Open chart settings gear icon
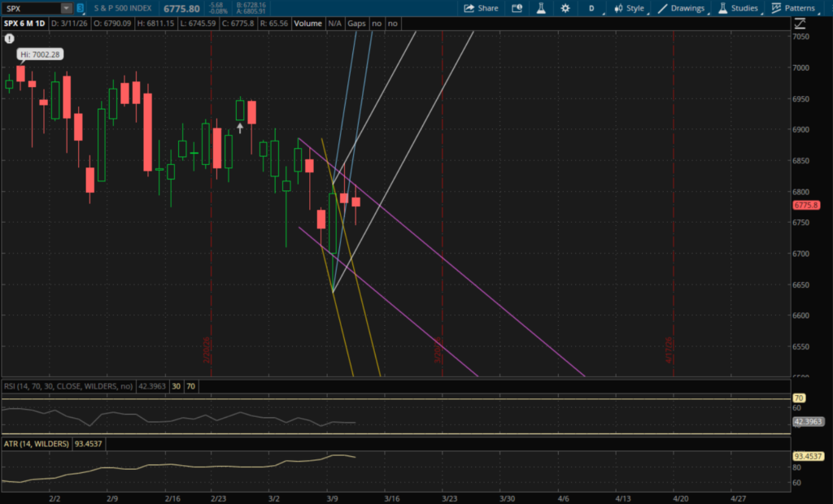 [565, 8]
